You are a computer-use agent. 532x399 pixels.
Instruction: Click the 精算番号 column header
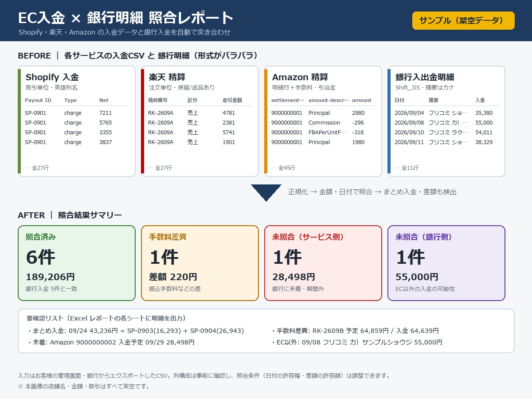pos(158,100)
